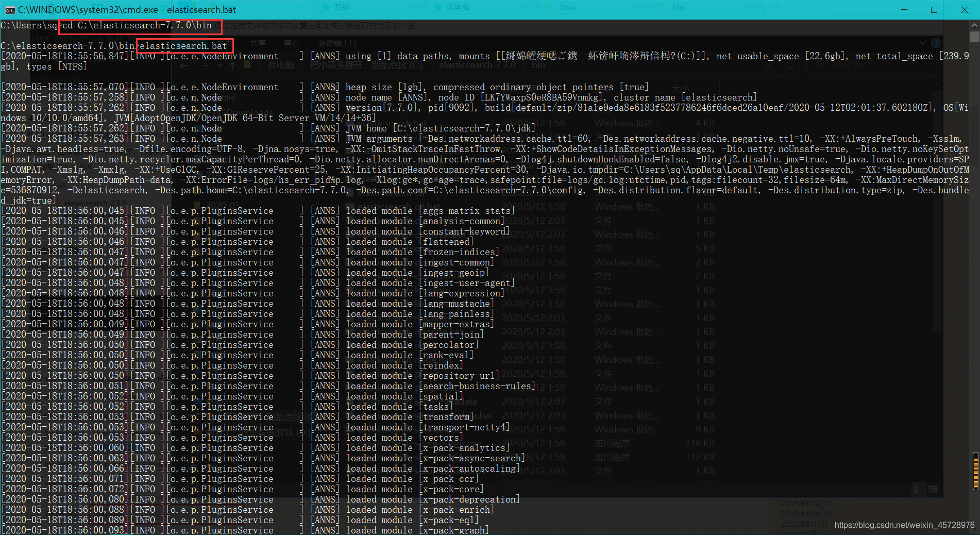The height and width of the screenshot is (535, 980).
Task: Click the 'loaded module [rank-eval]' line
Action: [410, 355]
